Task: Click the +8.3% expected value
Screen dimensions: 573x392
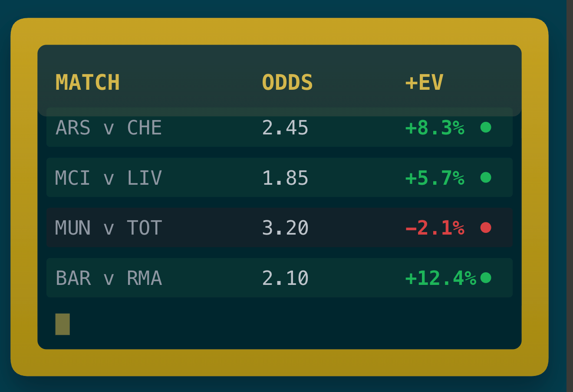Action: [x=435, y=128]
